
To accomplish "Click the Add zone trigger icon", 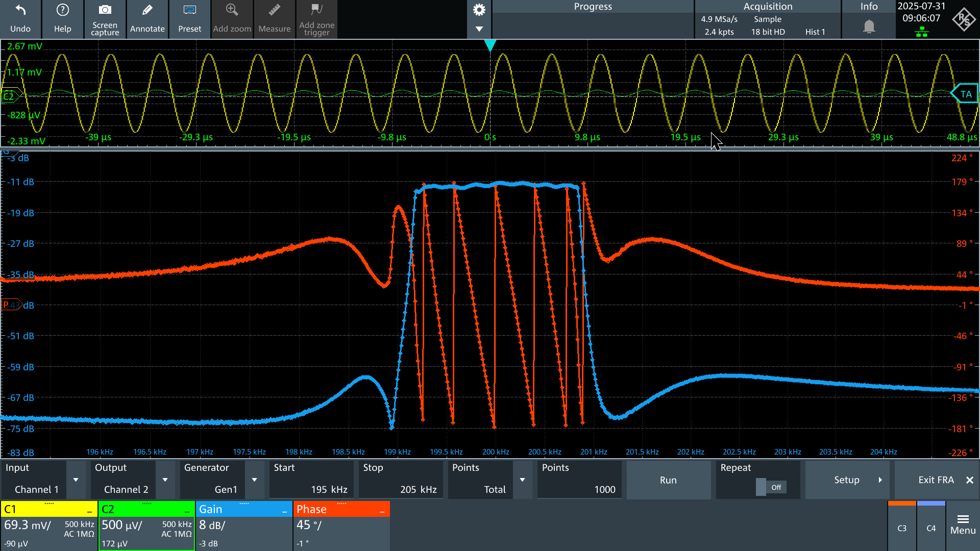I will pos(317,10).
